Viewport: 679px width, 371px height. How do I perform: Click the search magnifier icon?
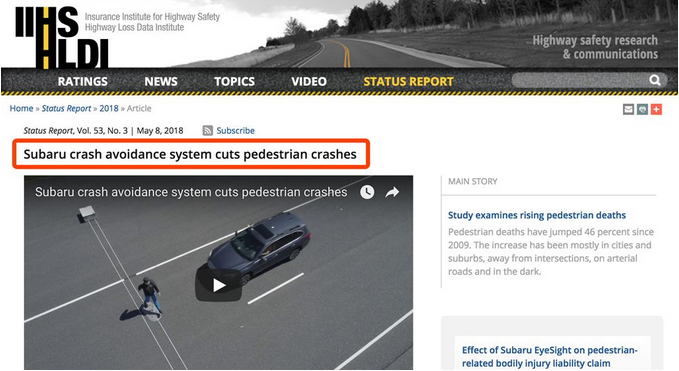pos(655,80)
